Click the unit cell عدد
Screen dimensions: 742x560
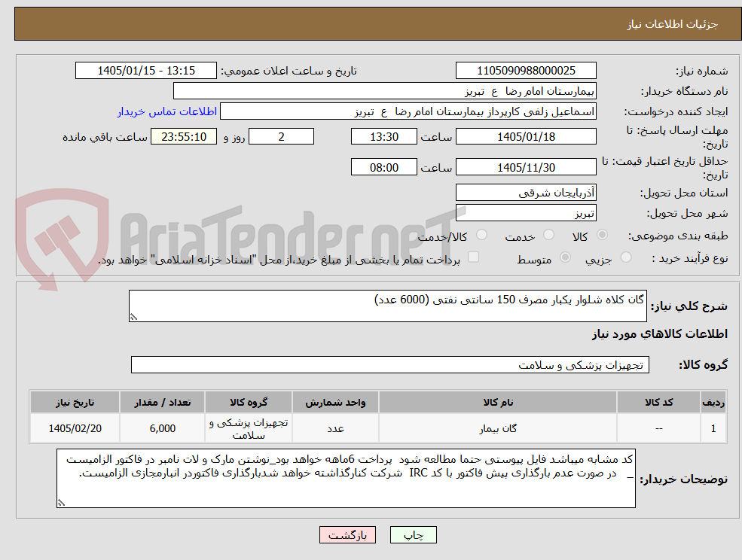(x=335, y=428)
